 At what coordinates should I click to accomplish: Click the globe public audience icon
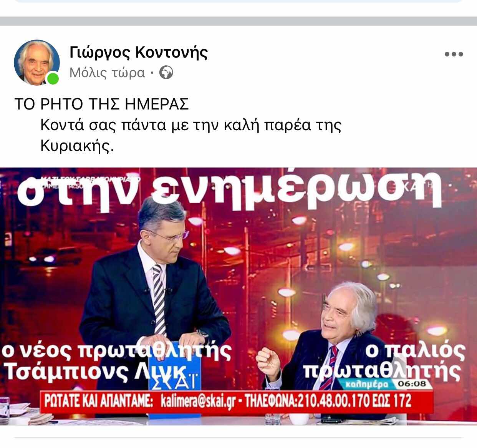click(x=166, y=72)
